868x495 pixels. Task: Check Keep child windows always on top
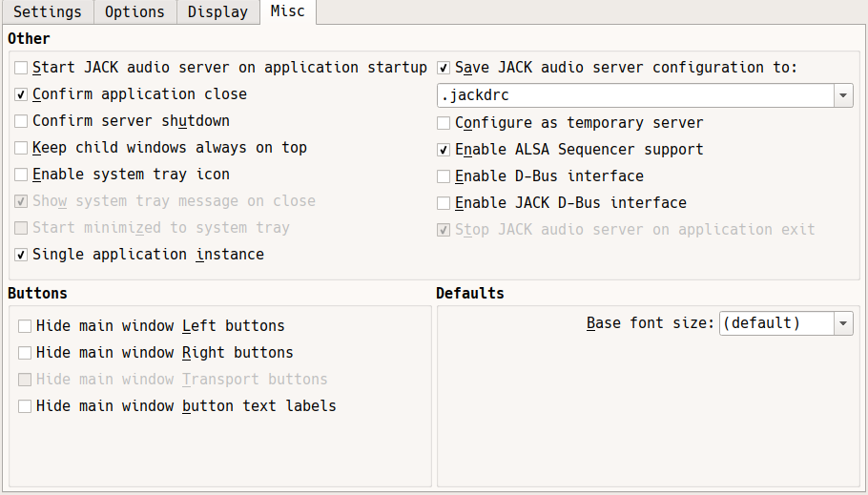[22, 148]
